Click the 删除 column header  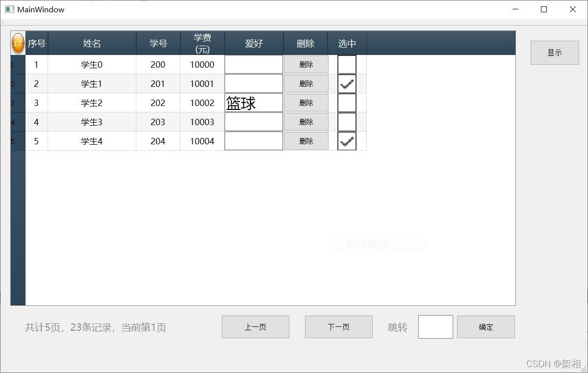click(x=306, y=43)
